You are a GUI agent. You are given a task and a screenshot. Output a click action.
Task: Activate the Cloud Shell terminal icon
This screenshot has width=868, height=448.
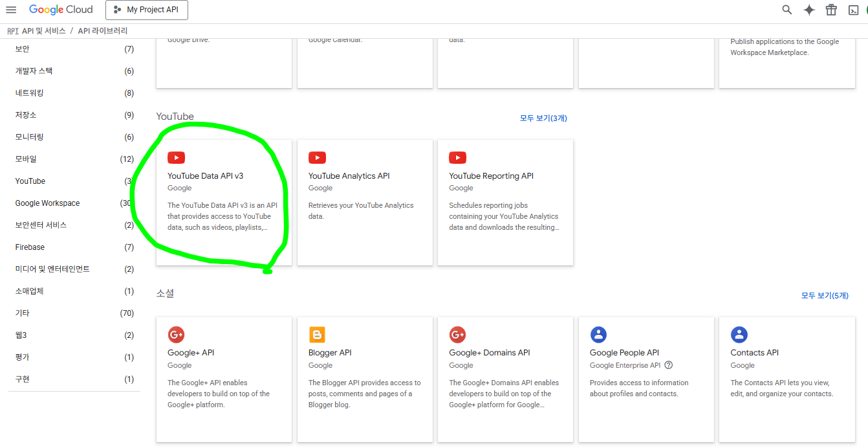pyautogui.click(x=854, y=10)
